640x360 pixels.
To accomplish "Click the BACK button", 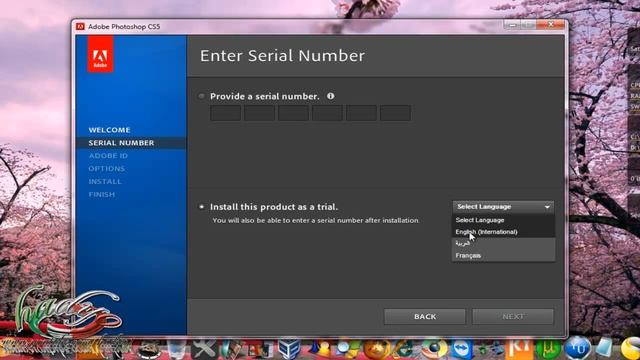I will 425,317.
